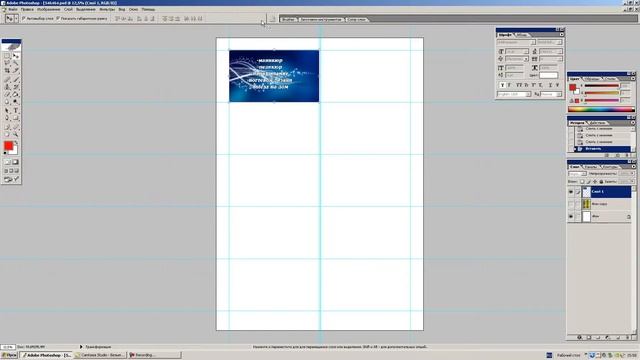Swap foreground and background colors
Viewport: 640px width, 360px height.
[16, 142]
